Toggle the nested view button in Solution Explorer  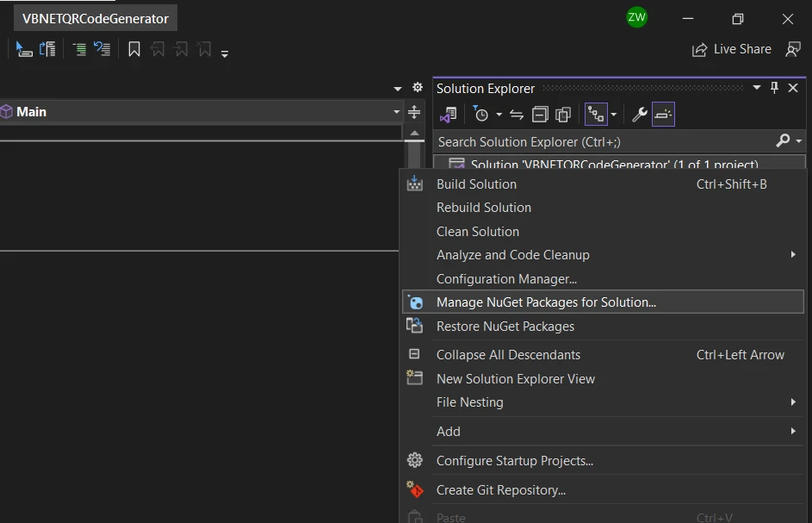(596, 115)
